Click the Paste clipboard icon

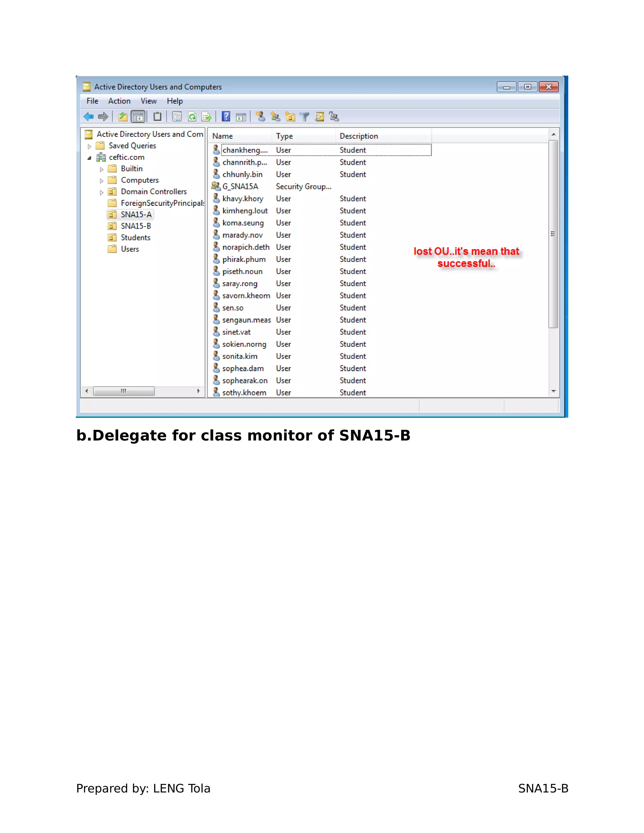pyautogui.click(x=157, y=117)
